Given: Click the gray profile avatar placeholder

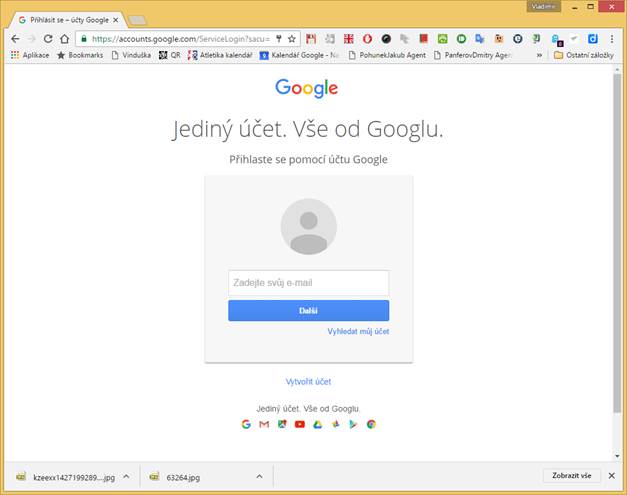Looking at the screenshot, I should [308, 226].
